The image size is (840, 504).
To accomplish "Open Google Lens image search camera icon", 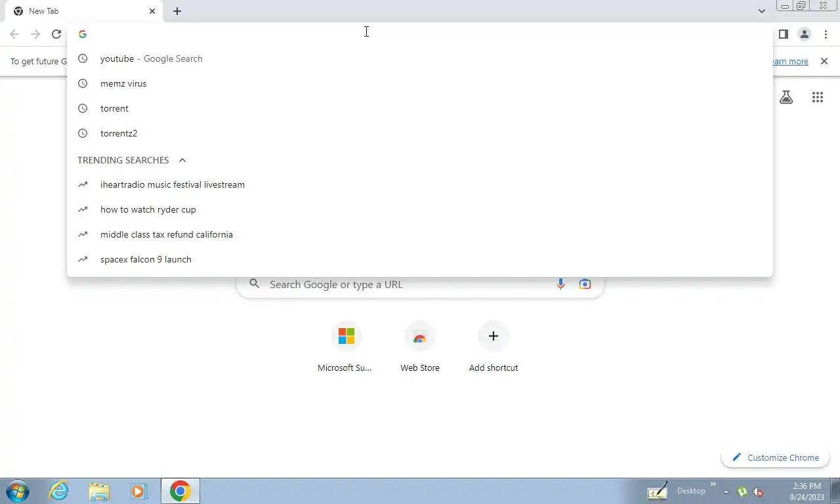I will coord(585,284).
